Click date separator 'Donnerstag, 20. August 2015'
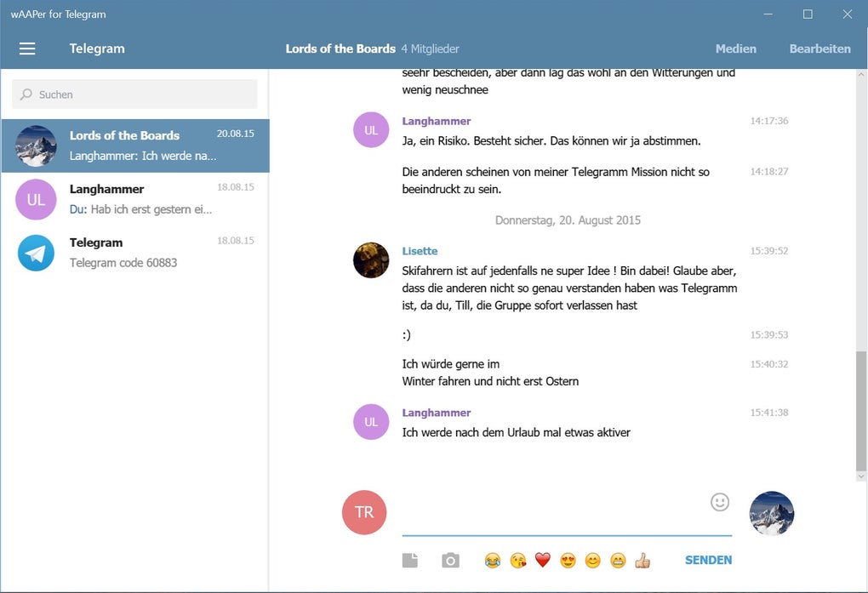The width and height of the screenshot is (868, 593). (568, 220)
